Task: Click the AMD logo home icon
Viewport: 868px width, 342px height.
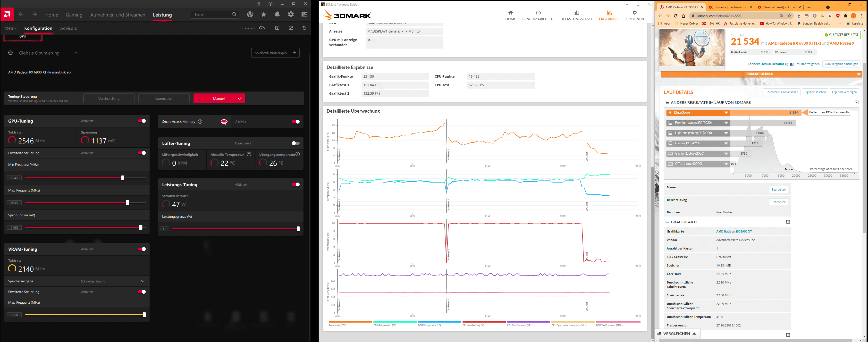Action: coord(7,15)
